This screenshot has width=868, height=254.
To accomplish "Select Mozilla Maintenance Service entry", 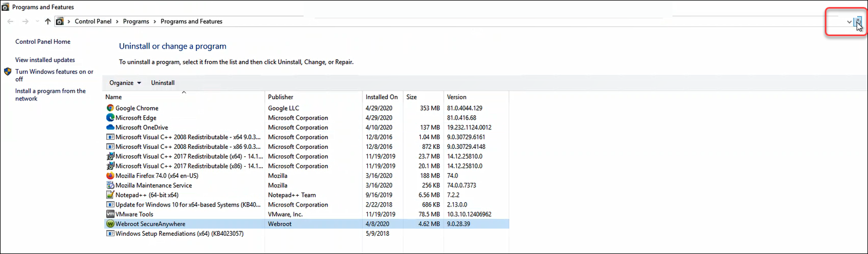I will [x=153, y=185].
